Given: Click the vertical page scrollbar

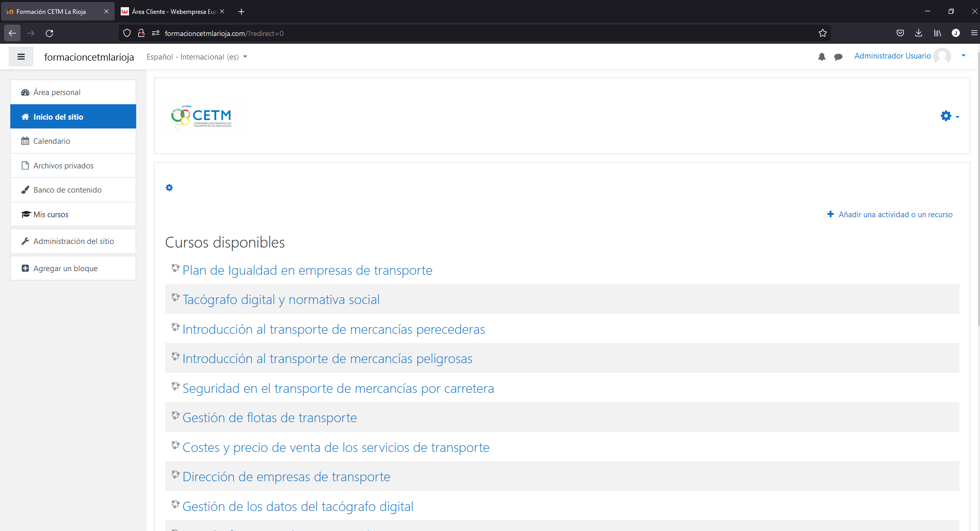Looking at the screenshot, I should coord(978,190).
